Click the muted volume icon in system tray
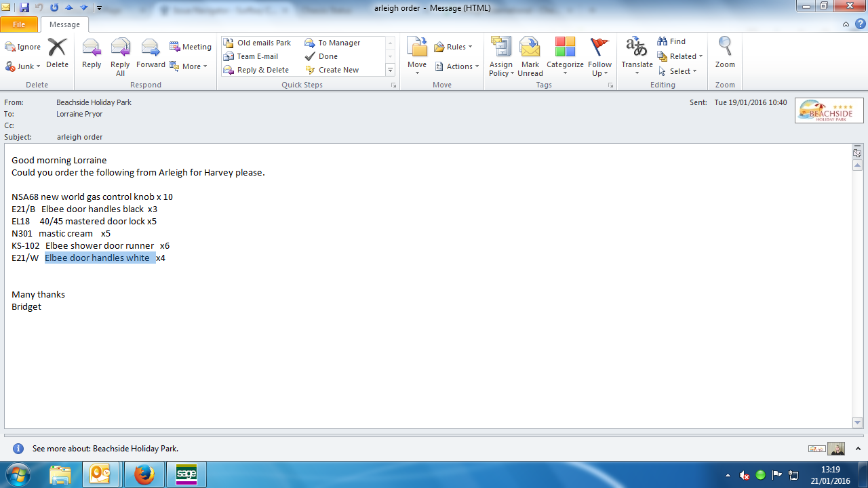Viewport: 868px width, 488px height. [x=745, y=475]
